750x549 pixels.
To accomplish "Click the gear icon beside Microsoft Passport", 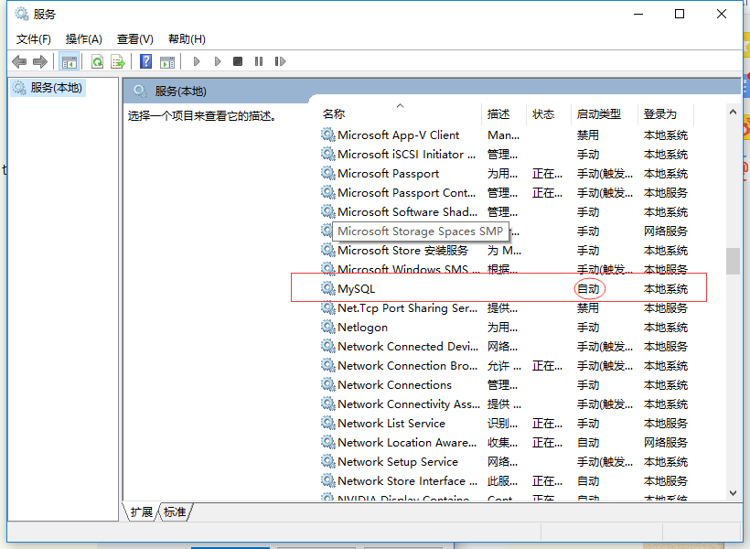I will click(328, 173).
